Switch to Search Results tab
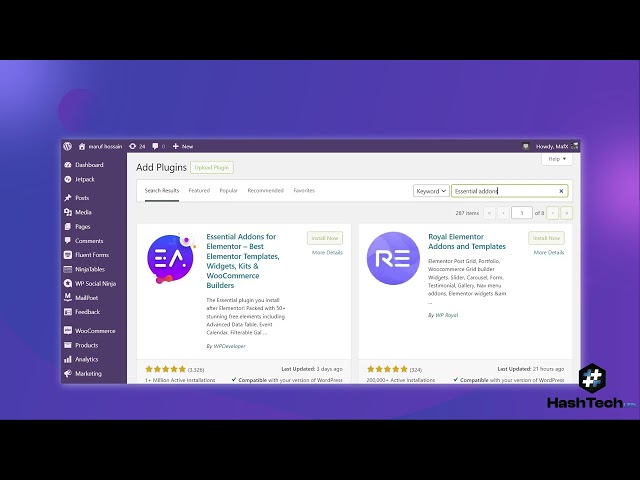 (162, 191)
